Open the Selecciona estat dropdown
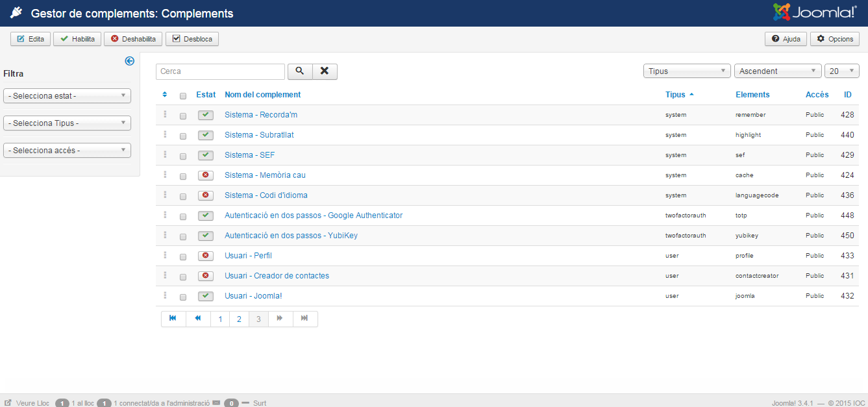The height and width of the screenshot is (407, 868). (x=67, y=96)
